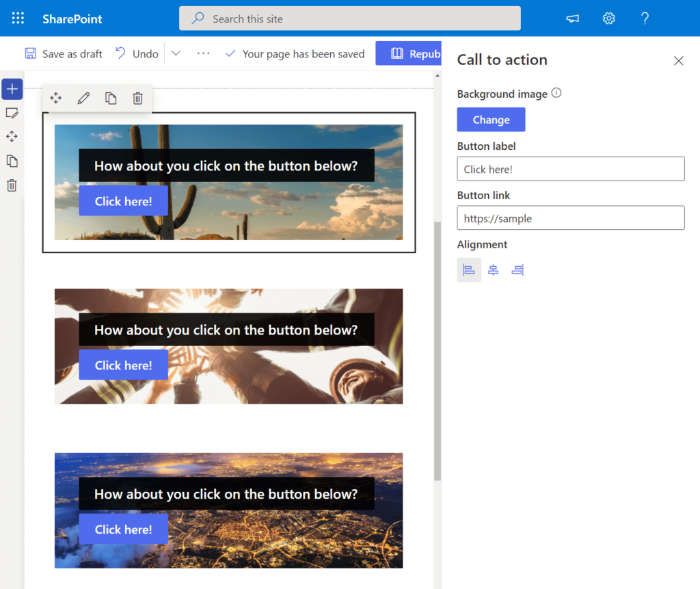Viewport: 700px width, 589px height.
Task: Open the megaphone announcements icon
Action: click(572, 18)
